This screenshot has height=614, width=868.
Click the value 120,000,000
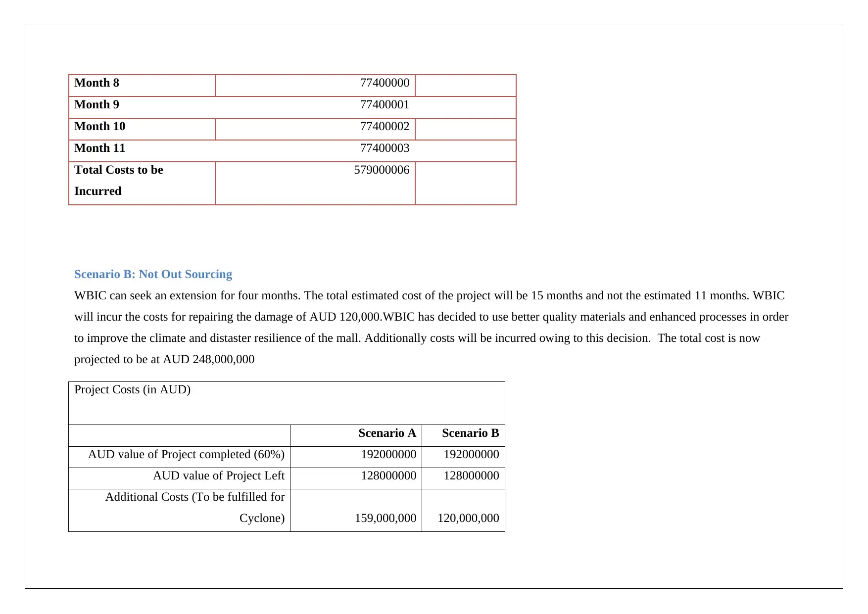[x=468, y=519]
